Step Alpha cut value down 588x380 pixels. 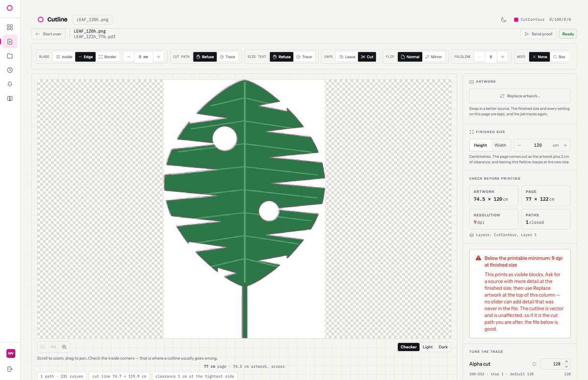(x=567, y=366)
